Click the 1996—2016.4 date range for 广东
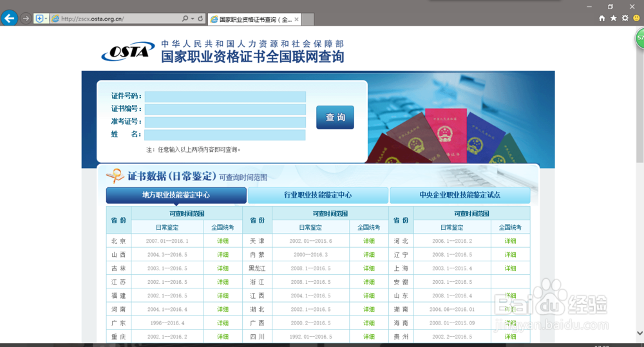This screenshot has width=644, height=347. 167,323
